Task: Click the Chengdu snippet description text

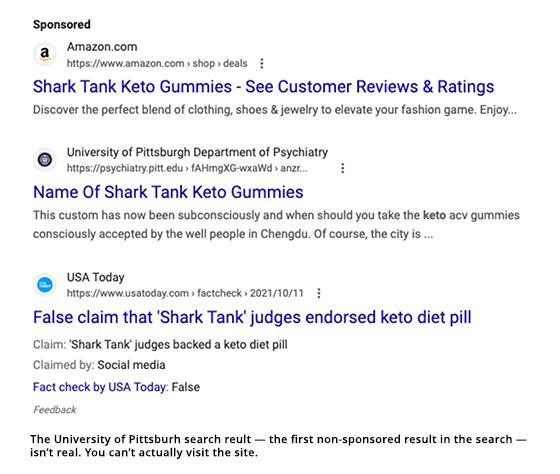Action: (276, 225)
